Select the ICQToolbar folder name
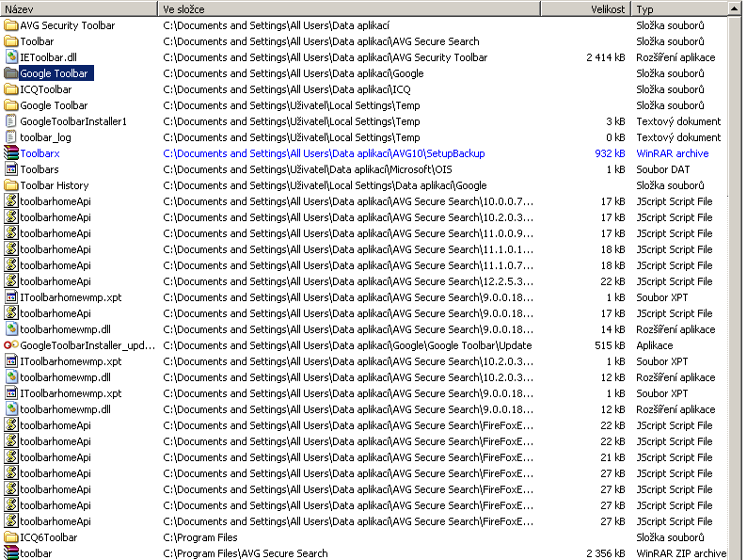The height and width of the screenshot is (560, 747). (x=46, y=89)
